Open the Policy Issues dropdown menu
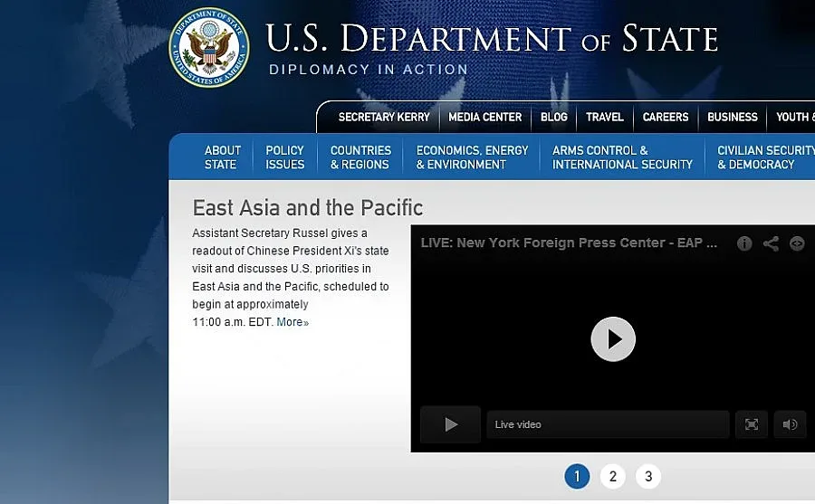815x504 pixels. (x=285, y=157)
